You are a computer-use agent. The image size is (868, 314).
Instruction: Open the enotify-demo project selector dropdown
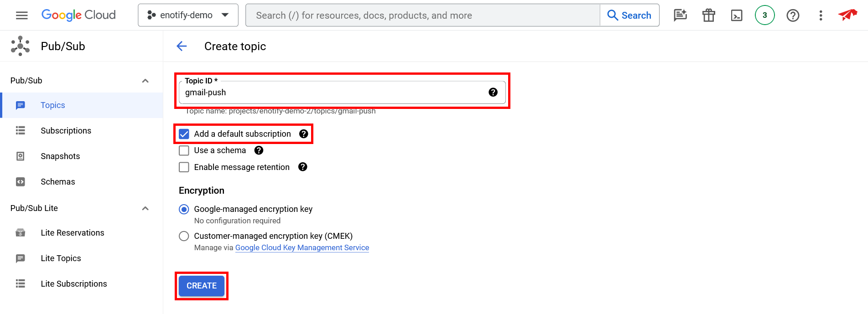click(188, 15)
